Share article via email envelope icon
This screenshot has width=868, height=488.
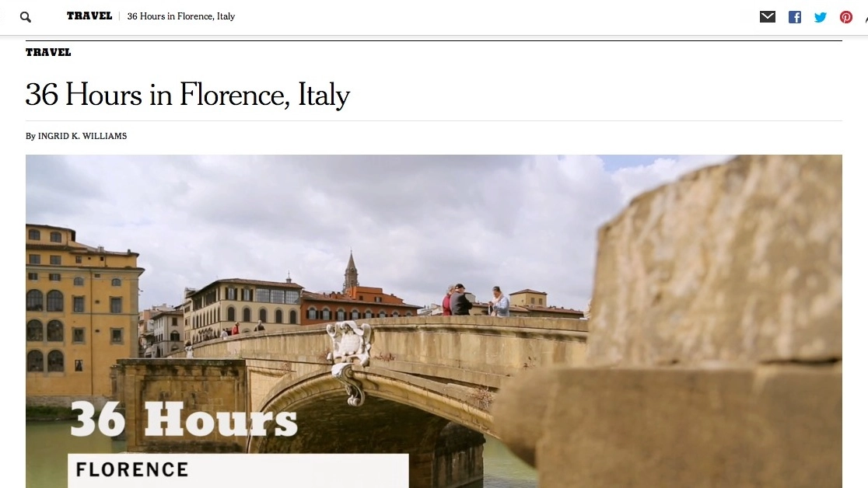767,16
